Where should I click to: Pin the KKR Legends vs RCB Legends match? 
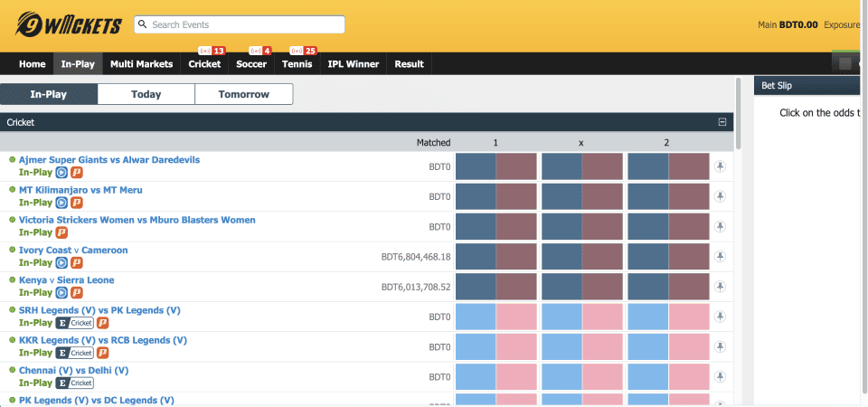click(720, 346)
